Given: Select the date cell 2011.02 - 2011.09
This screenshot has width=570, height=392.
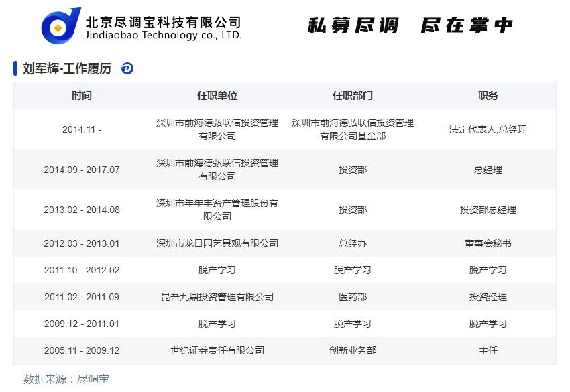Looking at the screenshot, I should pos(82,297).
